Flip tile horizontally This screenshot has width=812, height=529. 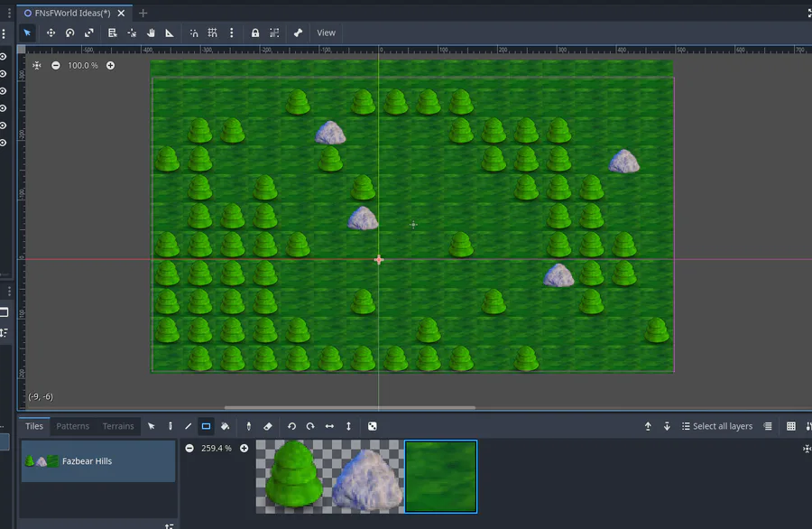click(329, 426)
